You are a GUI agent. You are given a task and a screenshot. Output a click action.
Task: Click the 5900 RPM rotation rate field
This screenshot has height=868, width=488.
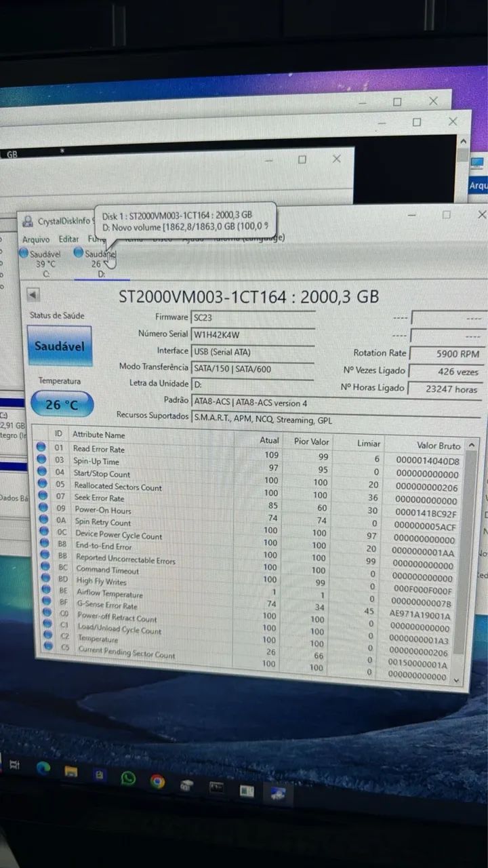pyautogui.click(x=448, y=353)
